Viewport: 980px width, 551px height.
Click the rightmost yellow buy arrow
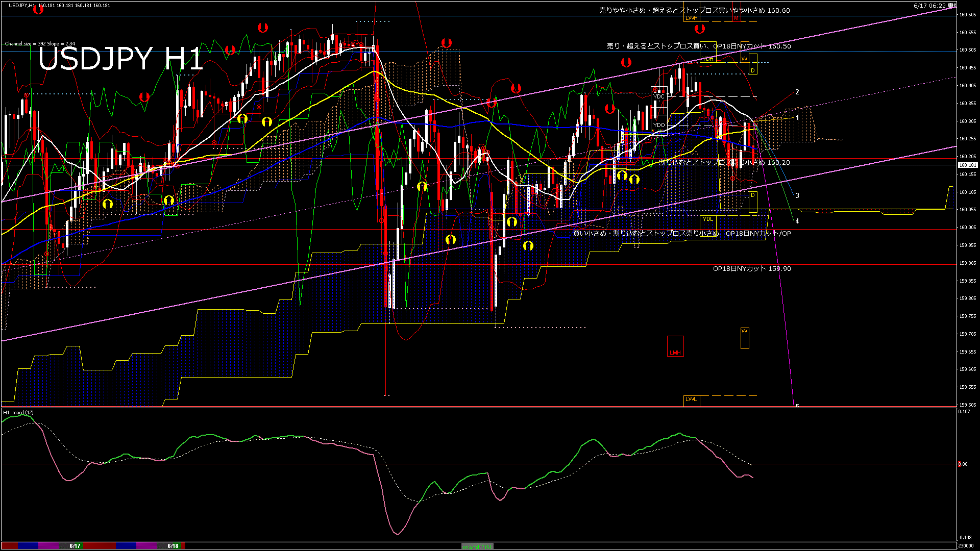click(634, 179)
